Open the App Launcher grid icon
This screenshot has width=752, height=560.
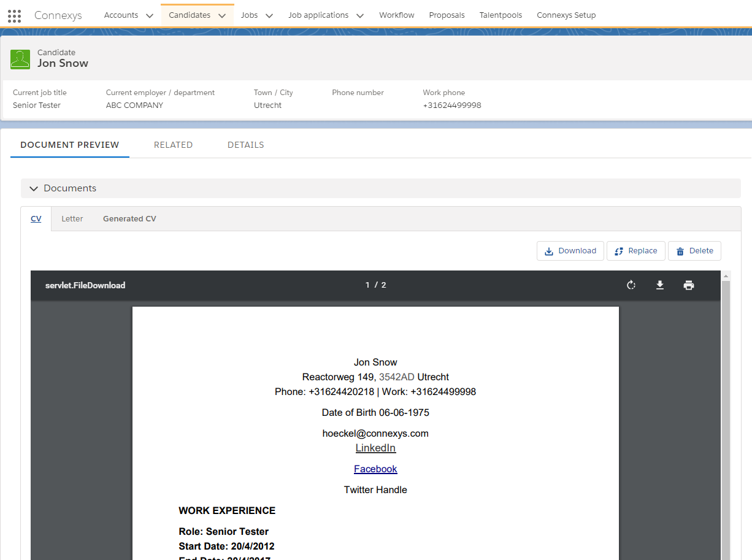(14, 16)
